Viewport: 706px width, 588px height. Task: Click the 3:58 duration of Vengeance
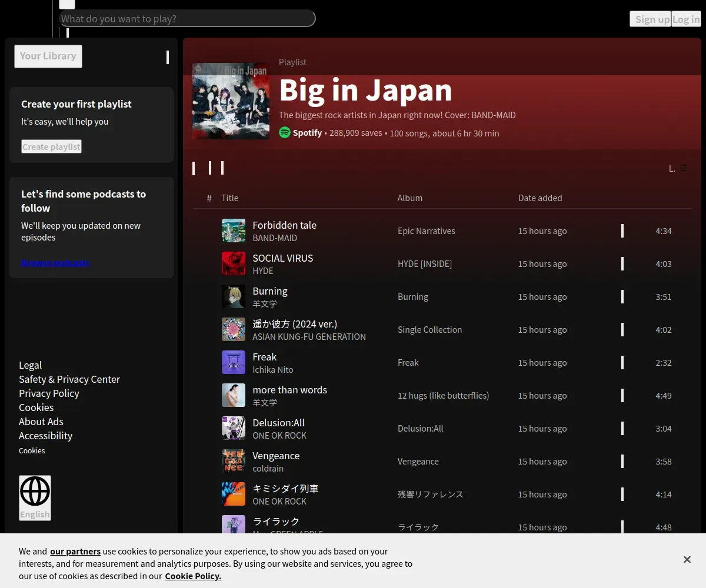664,461
